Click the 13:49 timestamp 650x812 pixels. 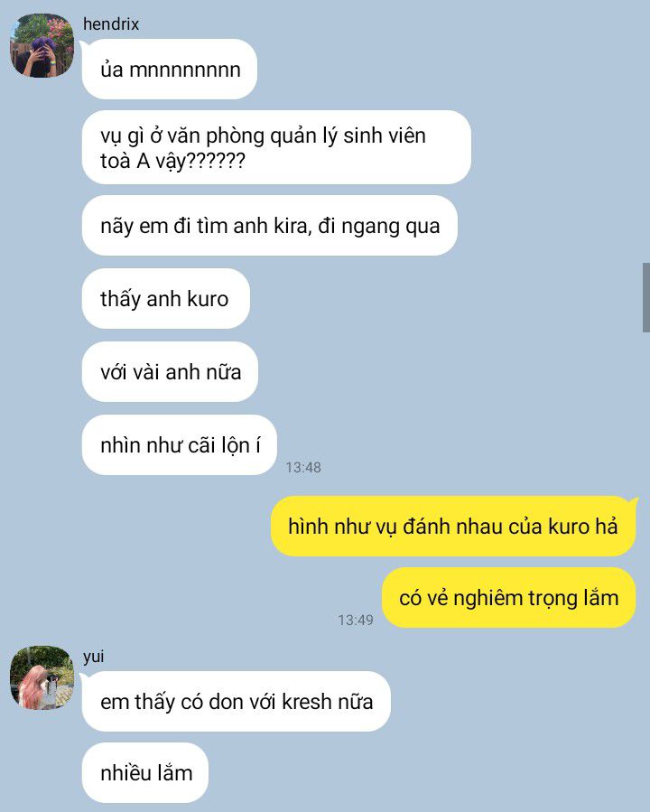tap(356, 620)
